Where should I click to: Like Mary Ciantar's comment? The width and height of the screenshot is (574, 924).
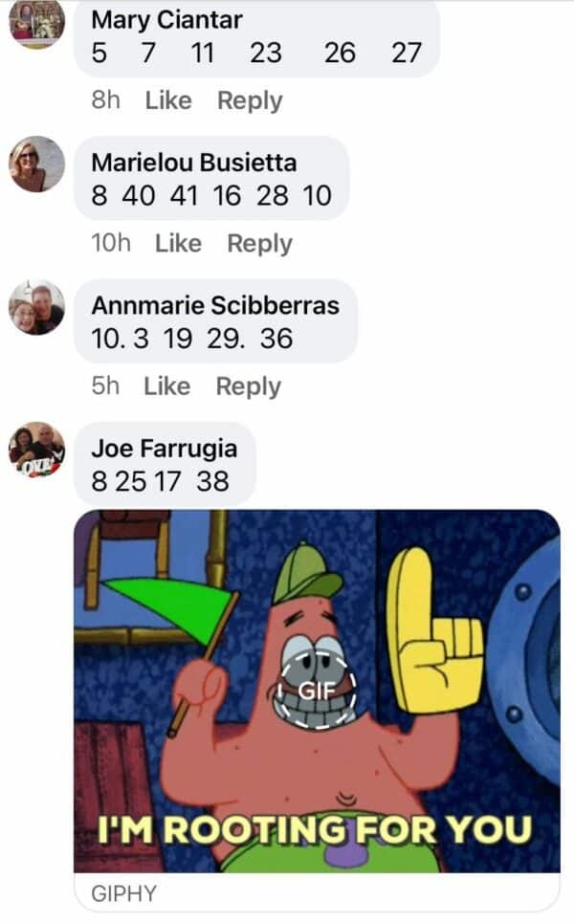(168, 100)
